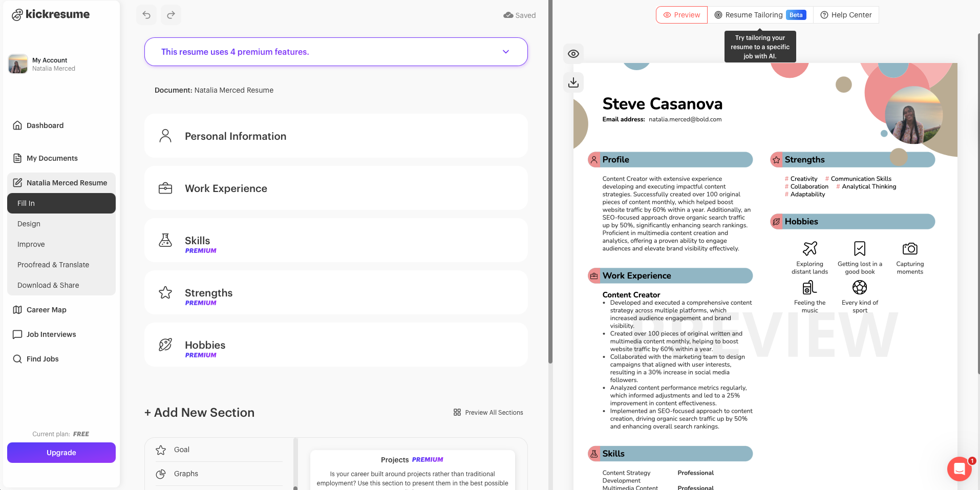Screen dimensions: 980x490
Task: Select the download resume icon
Action: pos(573,82)
